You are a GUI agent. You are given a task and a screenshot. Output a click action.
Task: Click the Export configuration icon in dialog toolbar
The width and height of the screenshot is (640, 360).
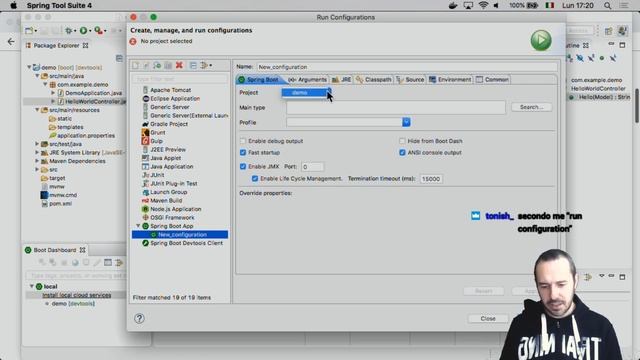157,65
